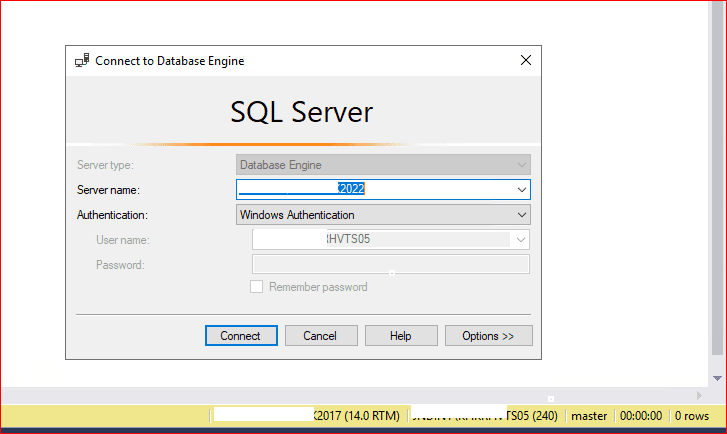Close the Connect to Database Engine dialog
727x434 pixels.
pos(525,61)
